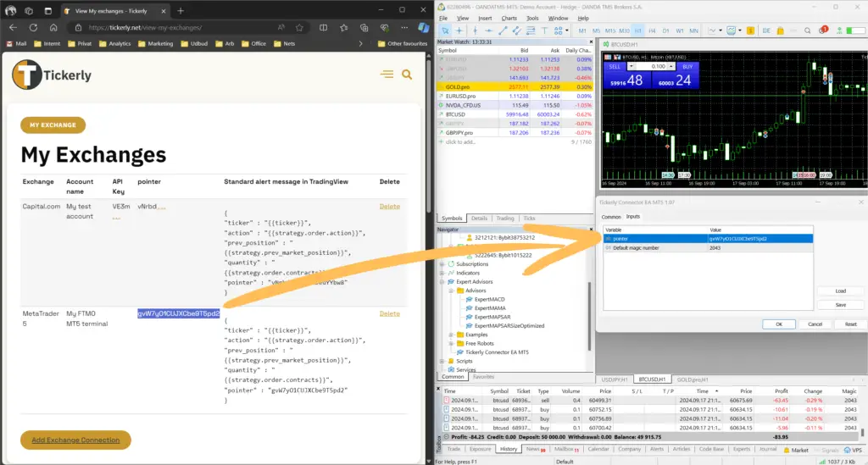
Task: Collapse the Advisors folder in Navigator
Action: pyautogui.click(x=451, y=291)
